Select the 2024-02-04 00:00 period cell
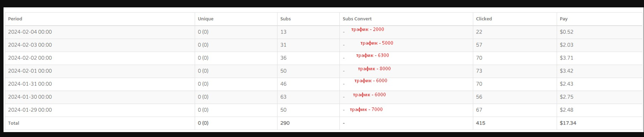Viewport: 644px width, 137px height. coord(30,32)
